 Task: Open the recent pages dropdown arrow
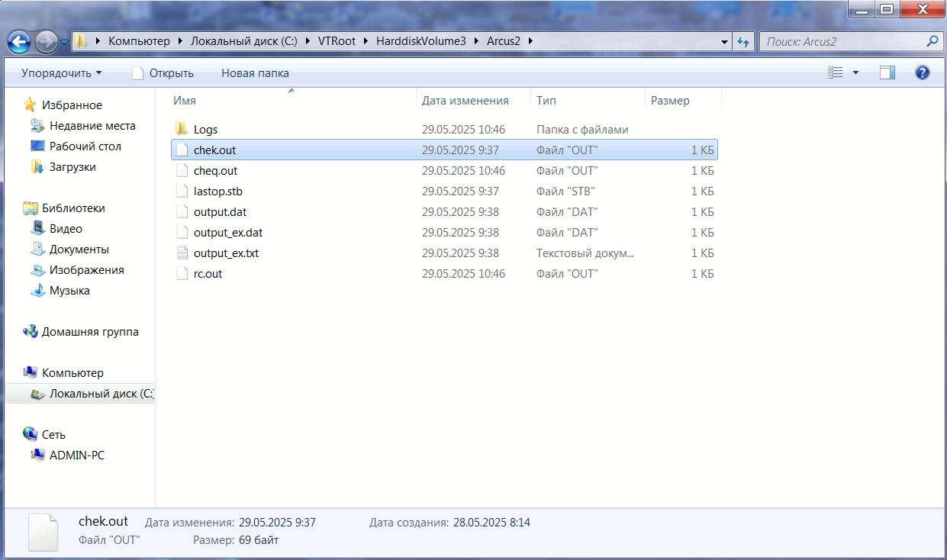pos(64,42)
